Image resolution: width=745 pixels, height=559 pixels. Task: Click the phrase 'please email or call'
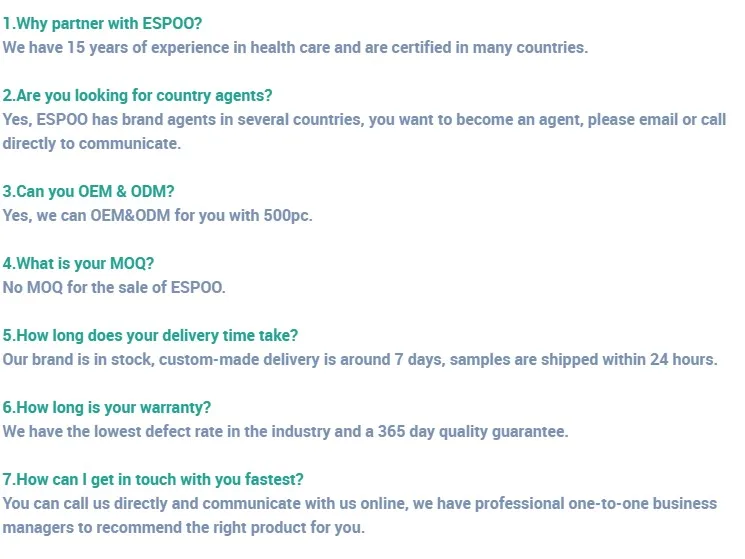657,119
